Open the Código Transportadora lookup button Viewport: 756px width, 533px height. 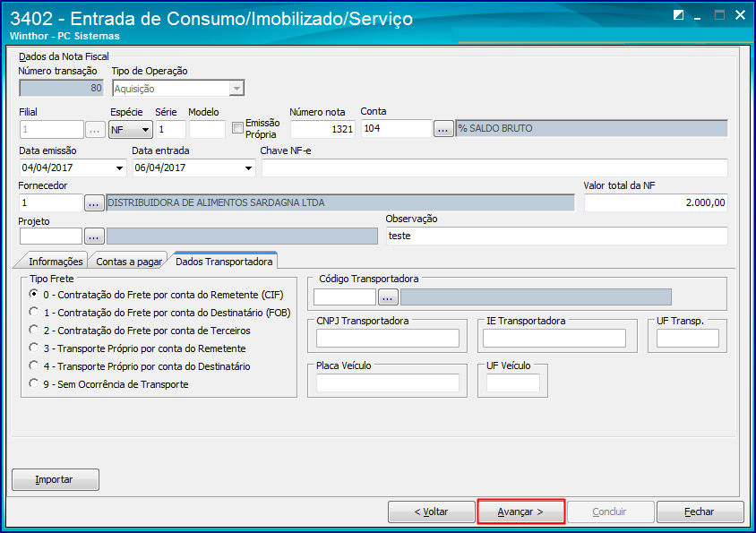(x=388, y=297)
